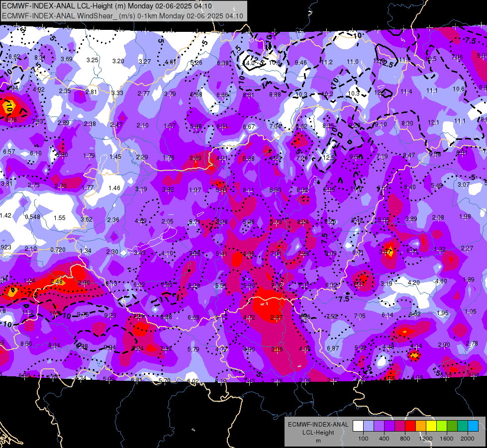Click the wind shear value '11.0'
The height and width of the screenshot is (448, 487).
click(353, 62)
